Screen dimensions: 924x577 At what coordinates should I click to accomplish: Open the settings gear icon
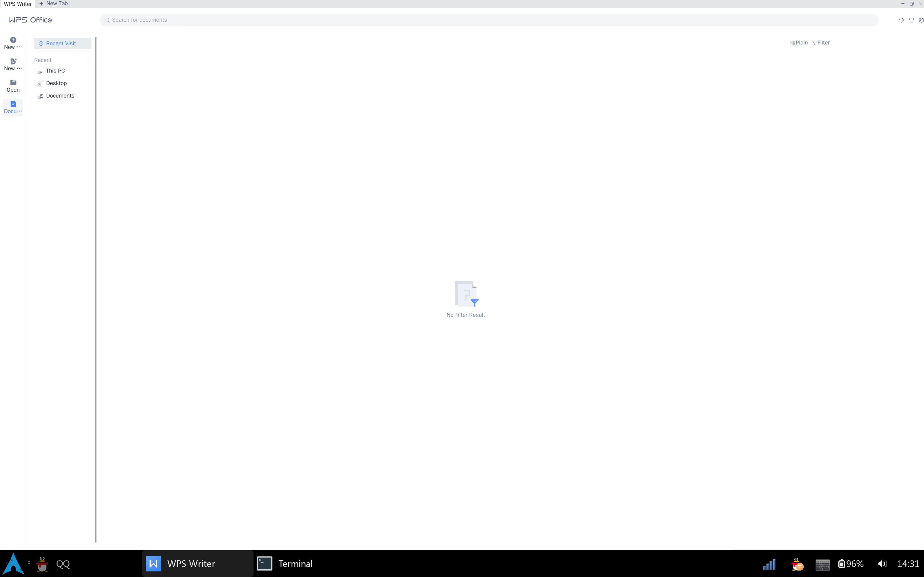tap(921, 20)
